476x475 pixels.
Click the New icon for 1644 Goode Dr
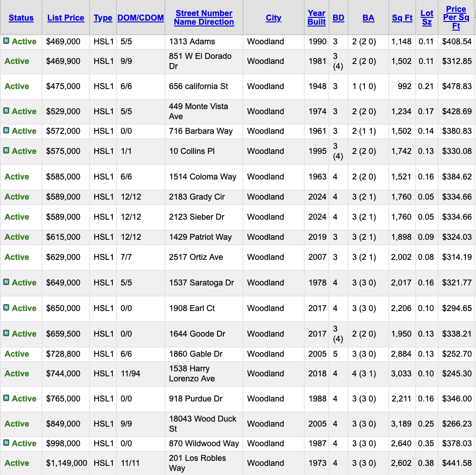6,333
